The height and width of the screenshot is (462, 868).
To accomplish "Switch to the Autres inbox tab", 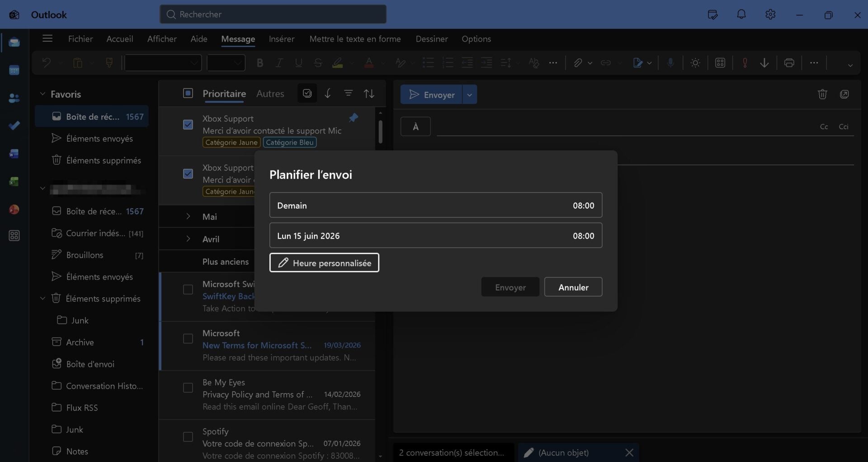I will point(270,94).
